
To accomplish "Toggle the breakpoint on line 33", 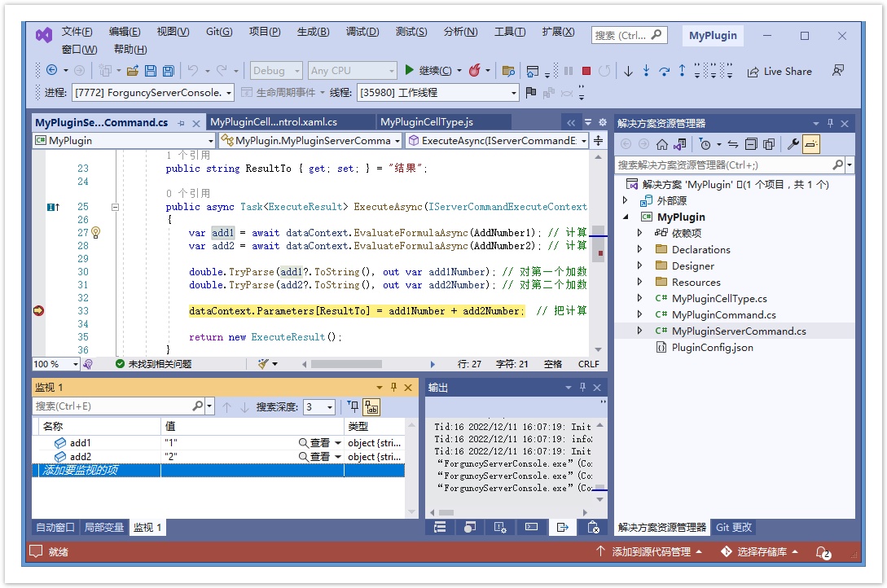I will (37, 311).
